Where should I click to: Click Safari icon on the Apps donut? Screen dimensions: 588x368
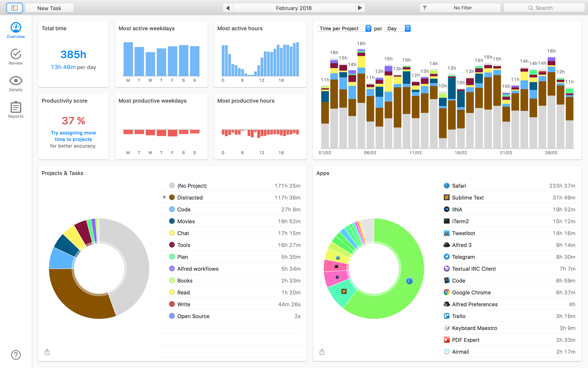point(409,281)
